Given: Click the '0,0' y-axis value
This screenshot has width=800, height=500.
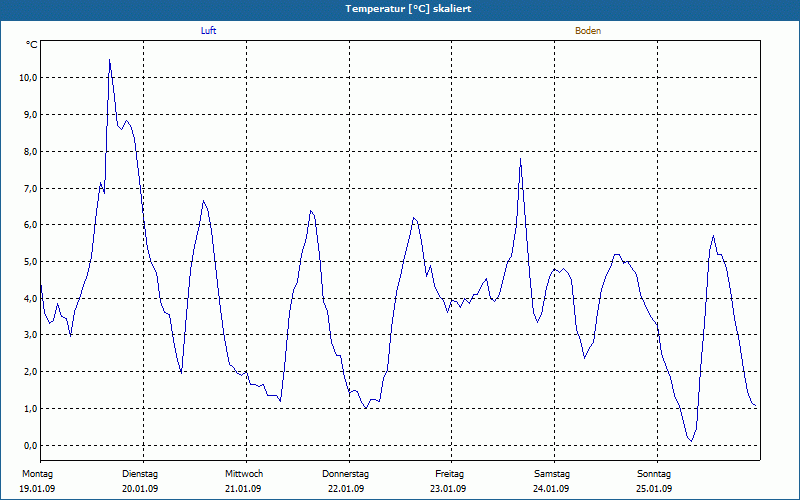Looking at the screenshot, I should tap(30, 445).
